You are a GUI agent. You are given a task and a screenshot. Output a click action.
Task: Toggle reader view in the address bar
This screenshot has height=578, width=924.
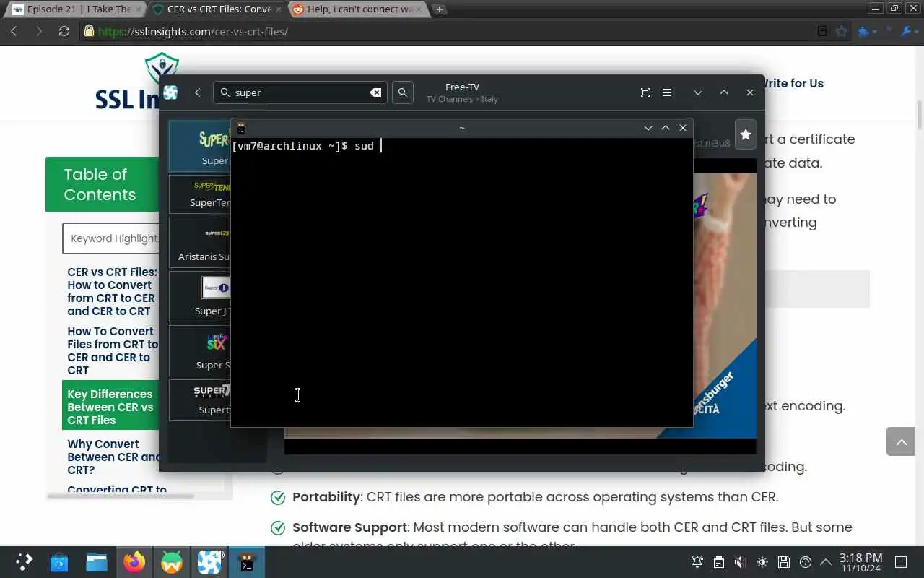pos(822,31)
